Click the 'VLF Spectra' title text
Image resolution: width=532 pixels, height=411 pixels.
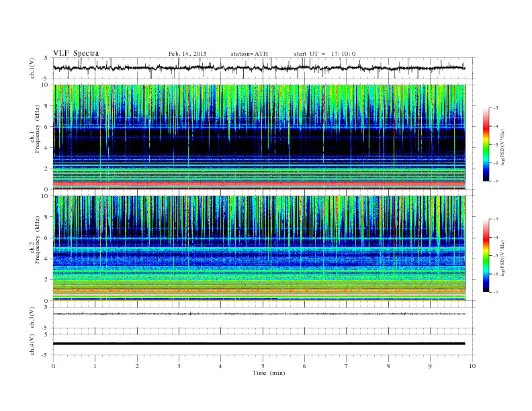pos(76,53)
